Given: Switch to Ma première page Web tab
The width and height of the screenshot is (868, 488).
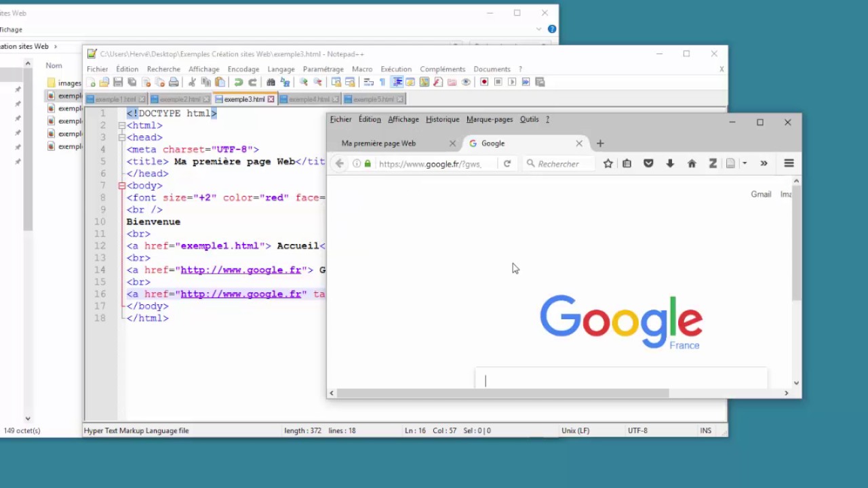Looking at the screenshot, I should 378,143.
